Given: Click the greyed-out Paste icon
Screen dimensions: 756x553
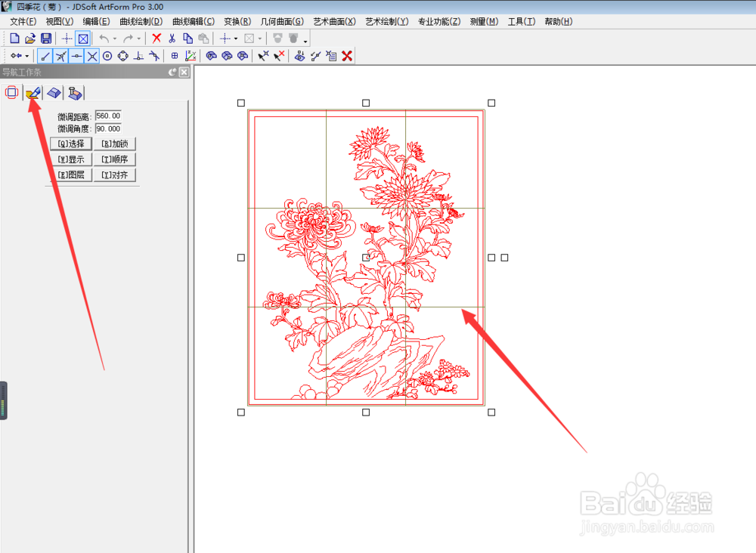Looking at the screenshot, I should (203, 39).
